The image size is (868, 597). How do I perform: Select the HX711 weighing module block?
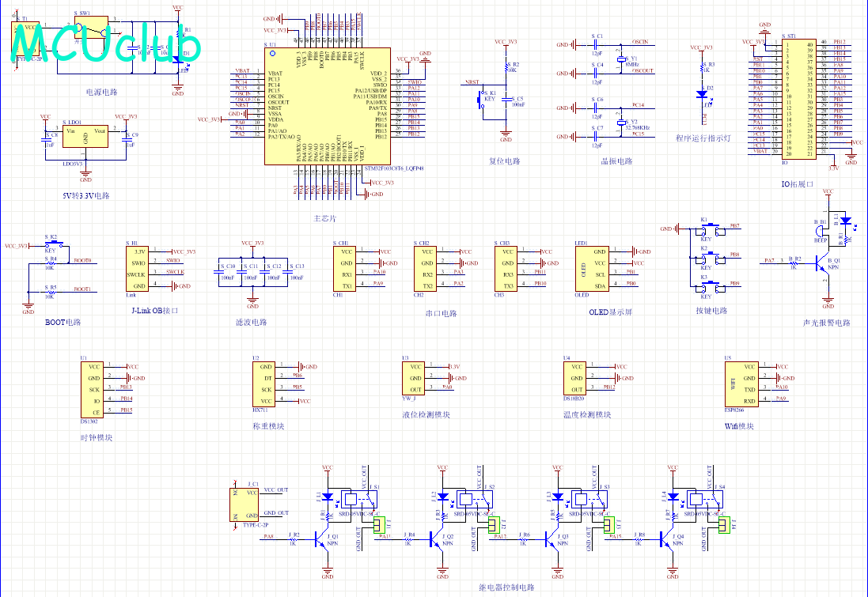[x=264, y=384]
